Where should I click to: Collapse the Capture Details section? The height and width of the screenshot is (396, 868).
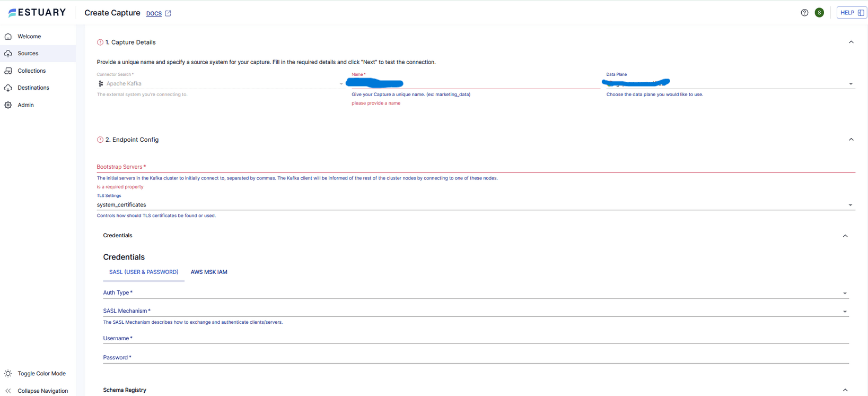click(x=851, y=42)
